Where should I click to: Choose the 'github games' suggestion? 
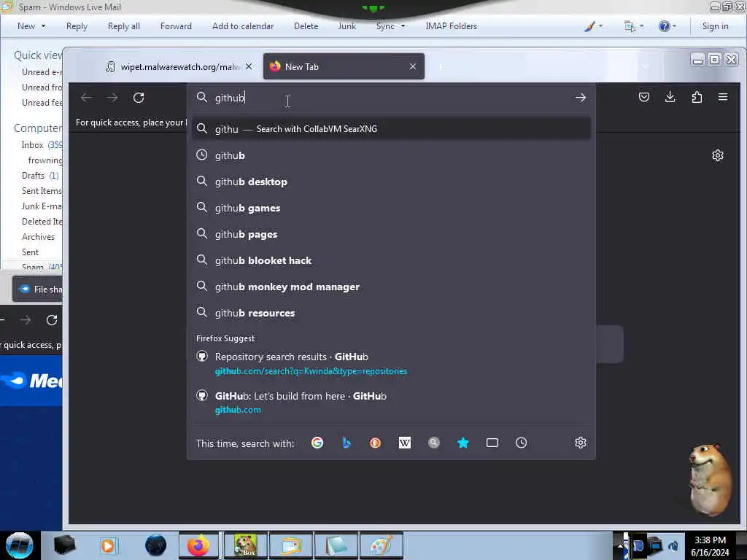(391, 208)
